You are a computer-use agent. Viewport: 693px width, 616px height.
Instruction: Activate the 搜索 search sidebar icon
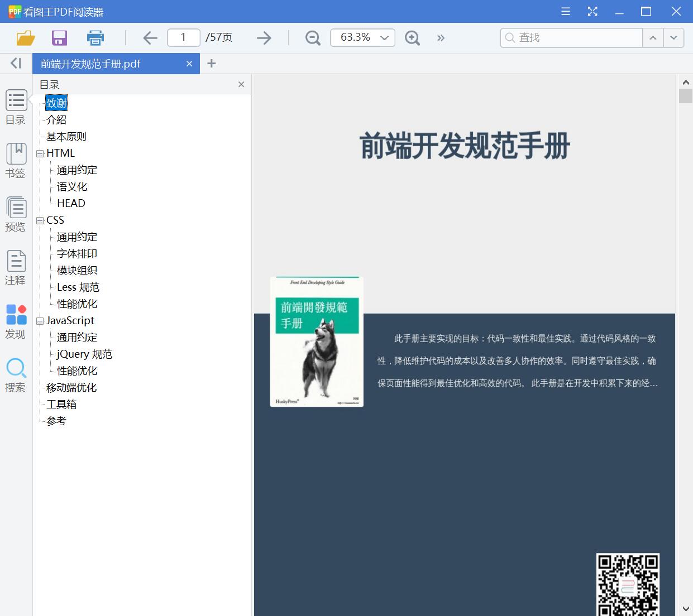click(16, 373)
